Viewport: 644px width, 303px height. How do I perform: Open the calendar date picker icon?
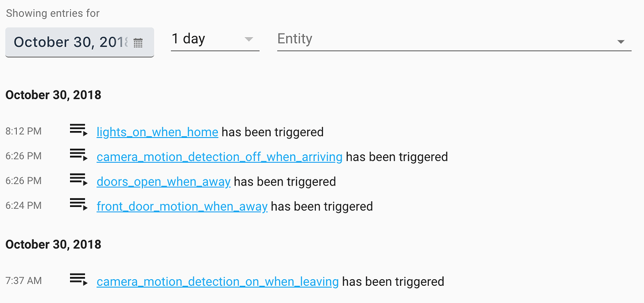[138, 43]
